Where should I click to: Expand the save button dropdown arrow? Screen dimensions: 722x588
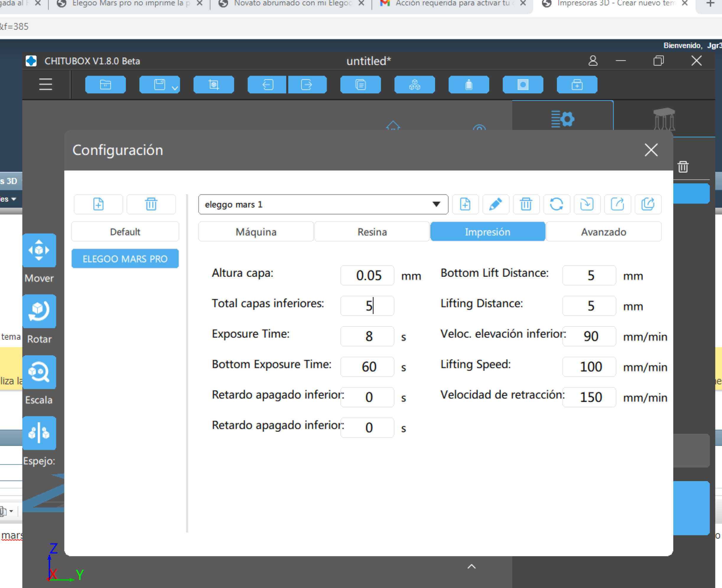[x=175, y=88]
